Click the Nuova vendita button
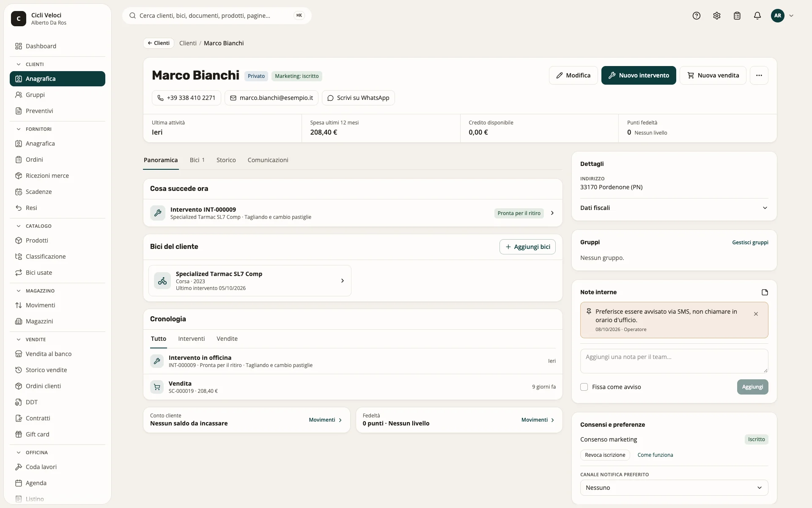Screen dimensions: 812x508 (x=713, y=75)
